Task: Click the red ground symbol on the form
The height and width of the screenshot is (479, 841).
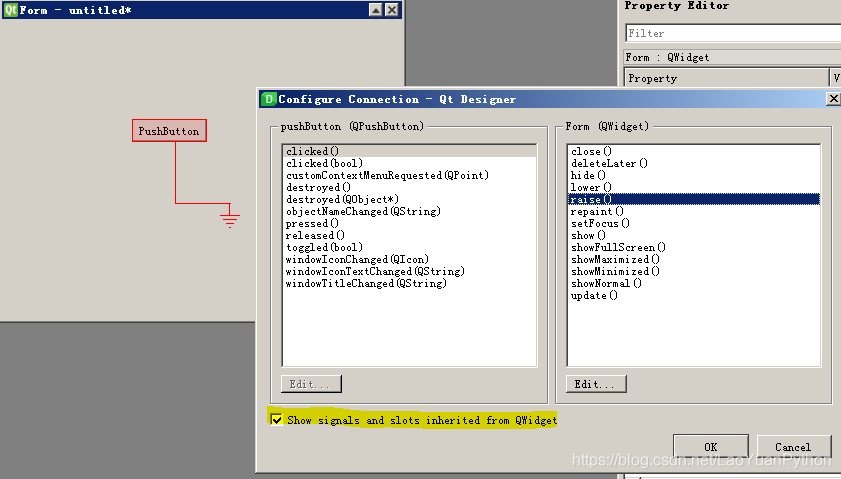Action: [x=230, y=219]
